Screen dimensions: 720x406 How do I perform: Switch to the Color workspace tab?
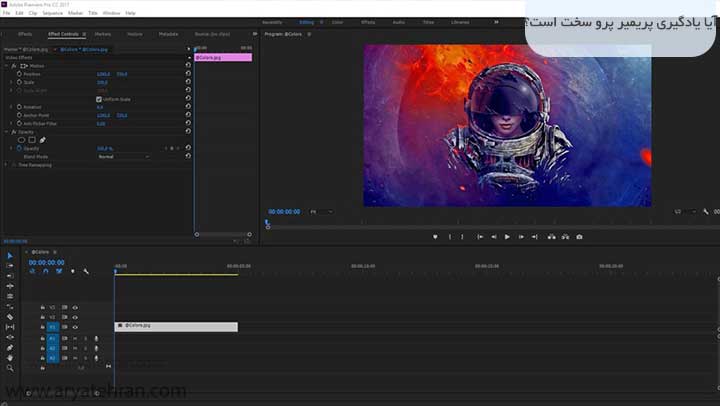(337, 21)
